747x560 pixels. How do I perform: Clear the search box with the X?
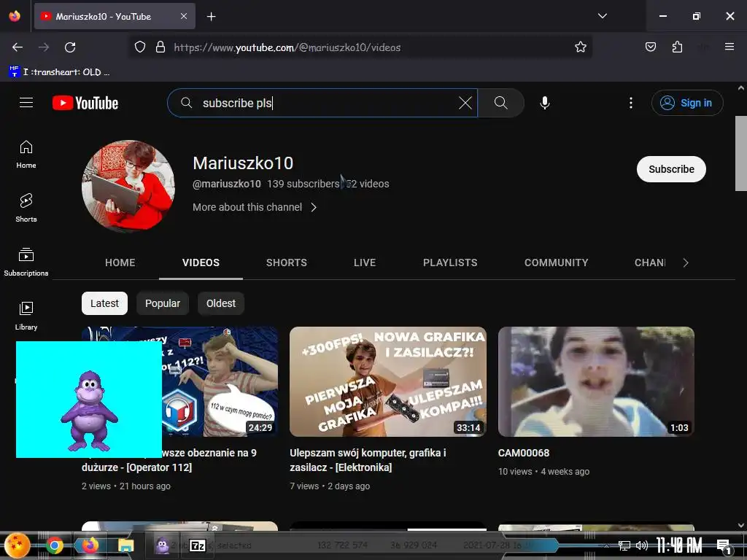(x=465, y=103)
